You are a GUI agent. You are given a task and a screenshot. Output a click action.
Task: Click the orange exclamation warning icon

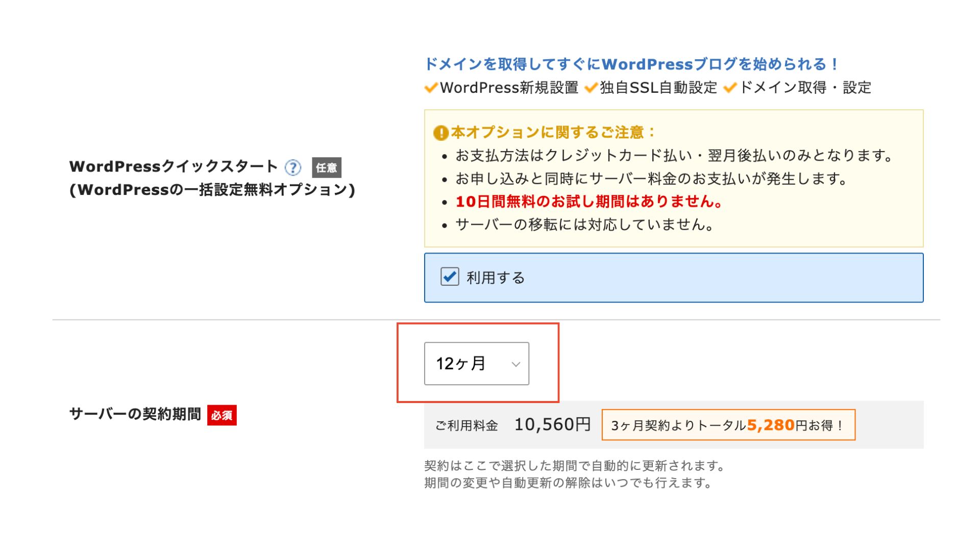tap(440, 133)
